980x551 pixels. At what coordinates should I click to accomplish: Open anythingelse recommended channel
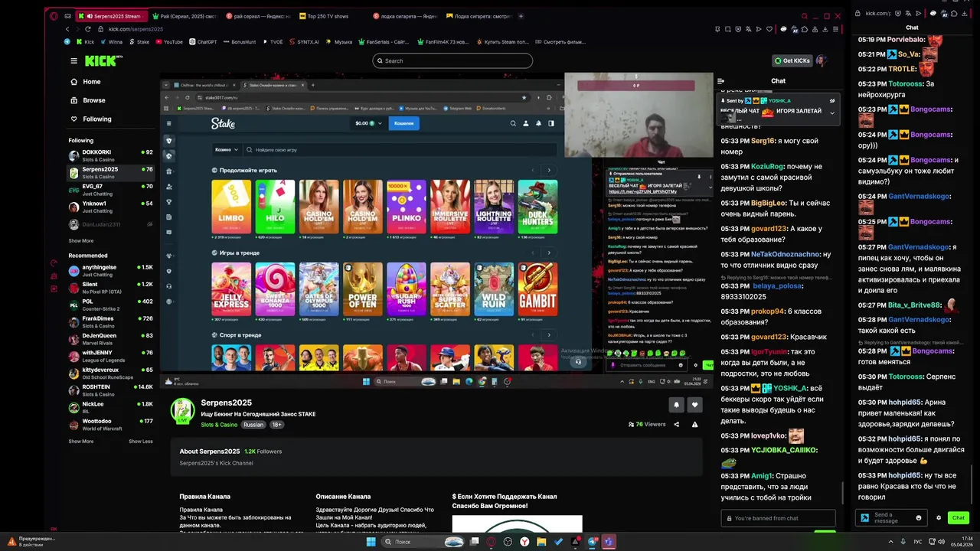coord(111,270)
